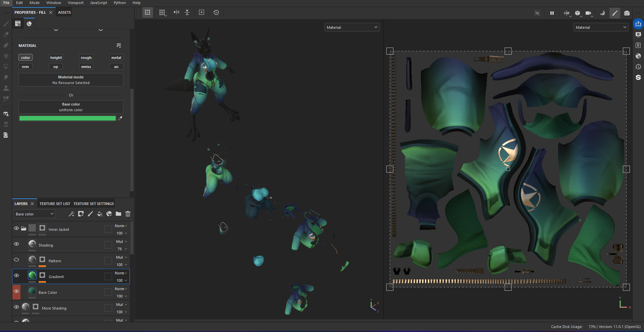Pause engine computations with the pause icon
644x332 pixels.
[552, 13]
